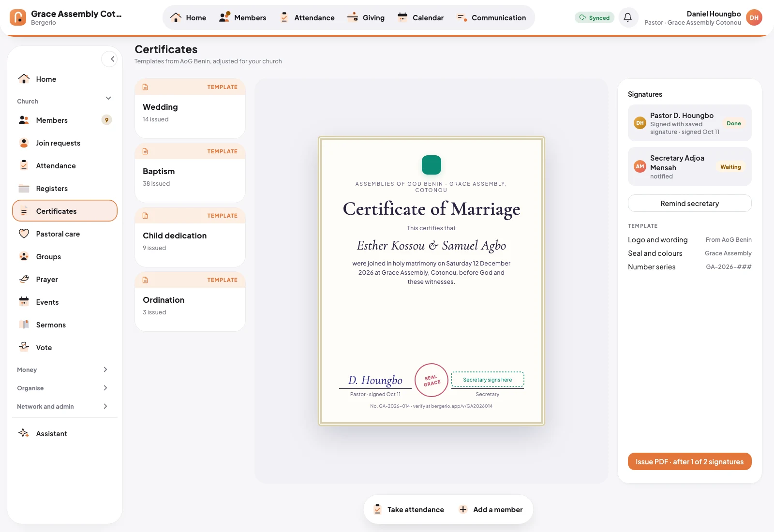Click Logo and wording From AoG Benin
Screen dimensions: 774x532
pyautogui.click(x=690, y=240)
